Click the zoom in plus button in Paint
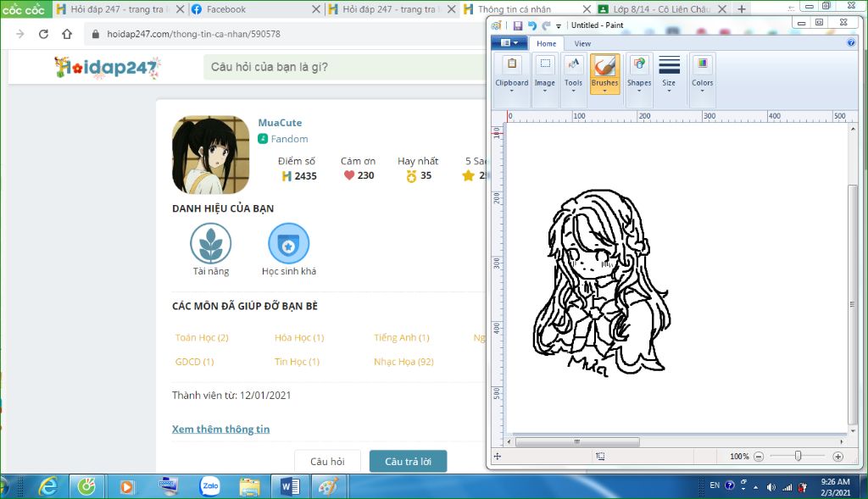This screenshot has height=499, width=868. coord(837,457)
